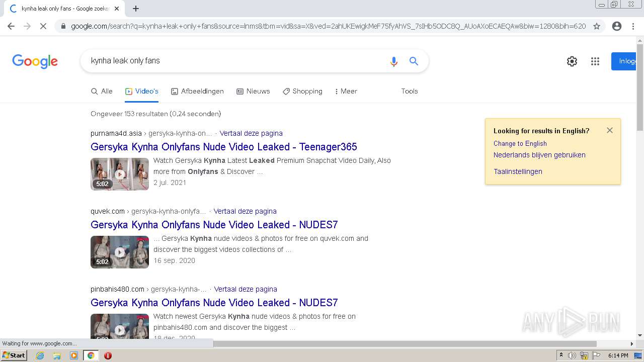Click Vertaal deze pagina for pinbahis480.com result

tap(246, 289)
